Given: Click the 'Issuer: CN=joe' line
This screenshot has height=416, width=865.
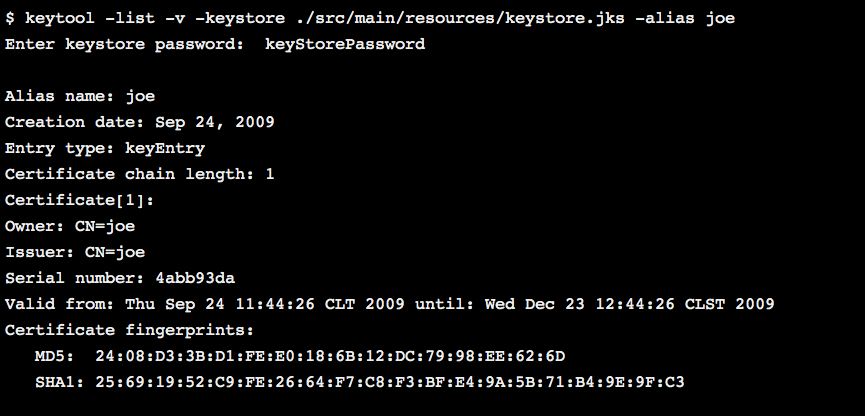Looking at the screenshot, I should pyautogui.click(x=75, y=252).
